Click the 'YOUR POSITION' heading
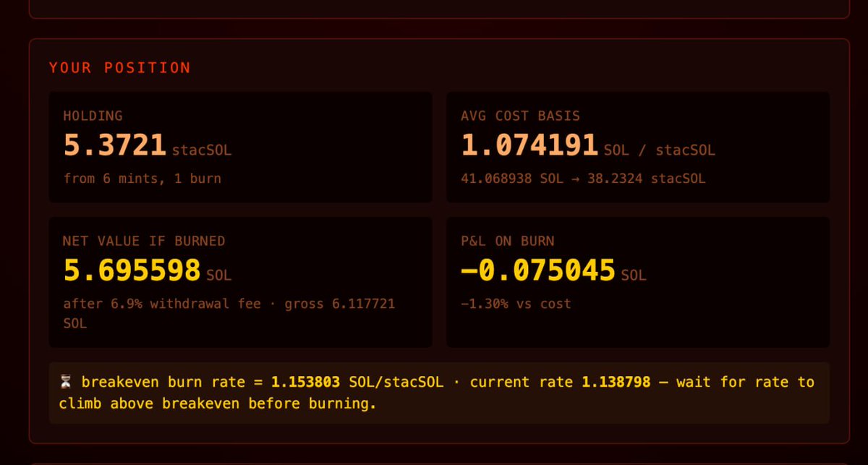This screenshot has width=868, height=465. (x=120, y=68)
